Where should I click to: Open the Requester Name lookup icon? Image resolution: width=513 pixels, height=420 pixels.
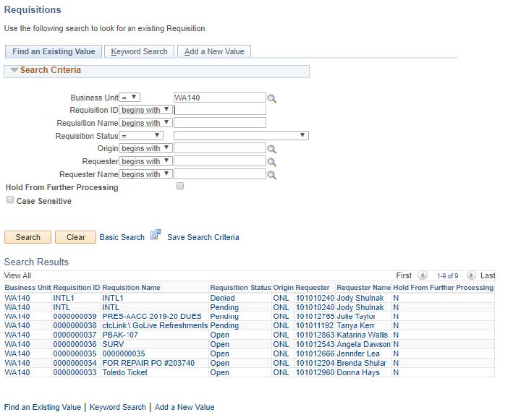point(272,175)
